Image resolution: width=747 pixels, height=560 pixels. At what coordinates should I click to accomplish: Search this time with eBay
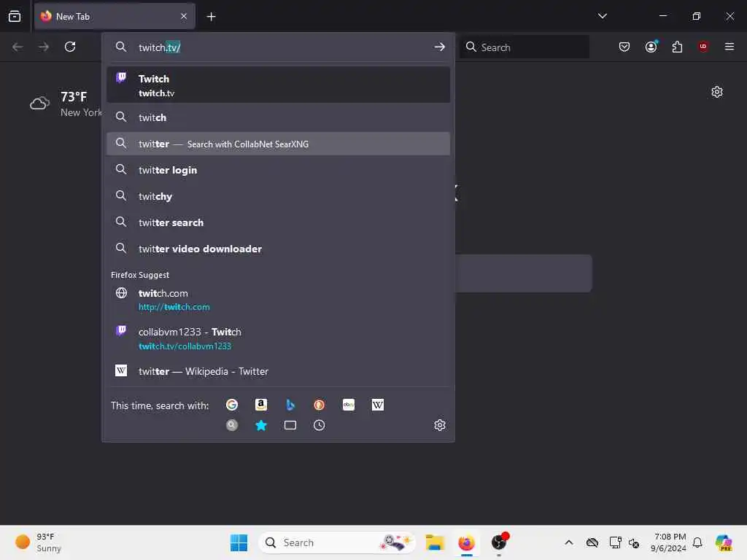coord(349,405)
